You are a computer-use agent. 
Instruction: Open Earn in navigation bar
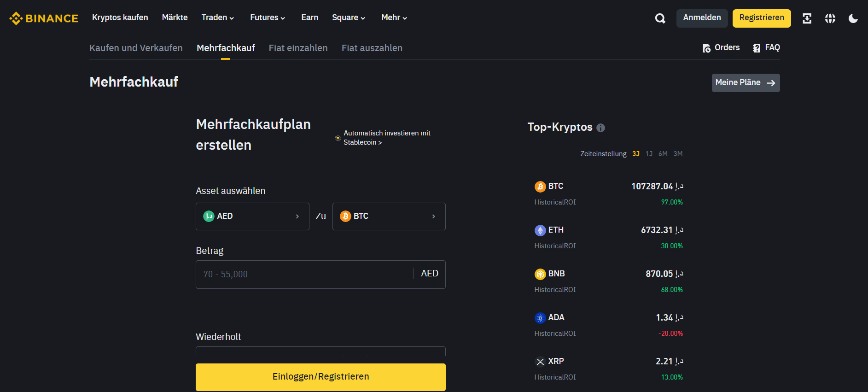[310, 18]
